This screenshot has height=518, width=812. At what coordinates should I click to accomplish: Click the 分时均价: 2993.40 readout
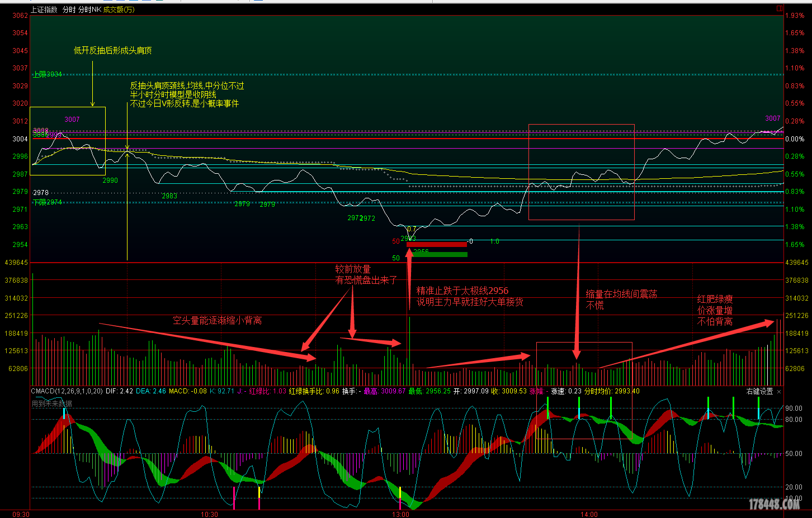click(x=612, y=391)
